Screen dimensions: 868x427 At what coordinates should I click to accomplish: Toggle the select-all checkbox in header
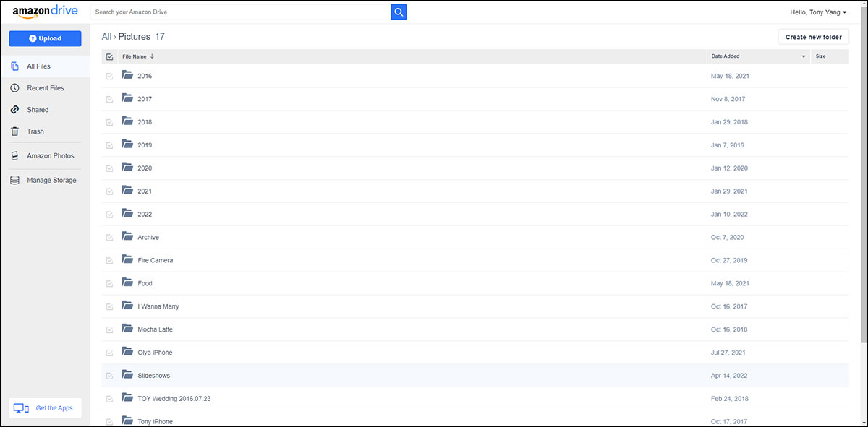click(110, 56)
